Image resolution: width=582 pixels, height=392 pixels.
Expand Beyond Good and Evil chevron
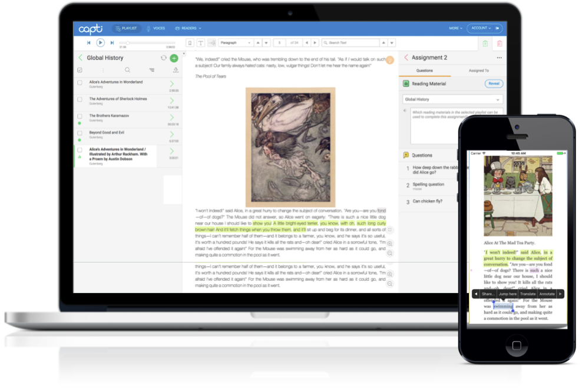pos(172,134)
